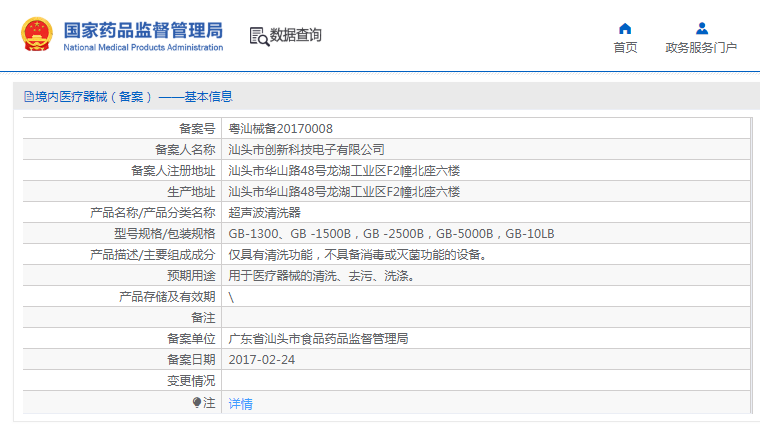Open 政务服务门户 text link
The width and height of the screenshot is (760, 426).
coord(701,47)
